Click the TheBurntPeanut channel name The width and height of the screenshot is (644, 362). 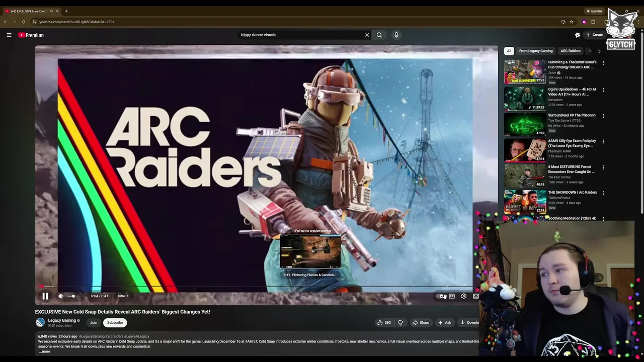559,198
